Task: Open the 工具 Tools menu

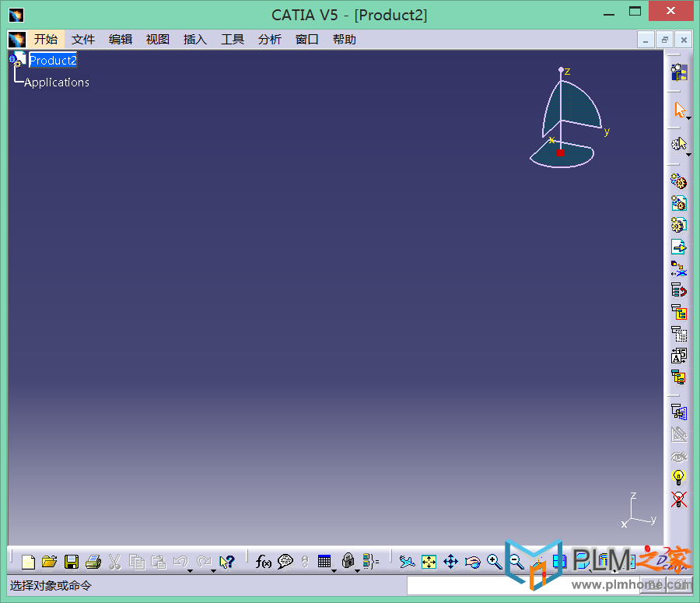Action: coord(233,40)
